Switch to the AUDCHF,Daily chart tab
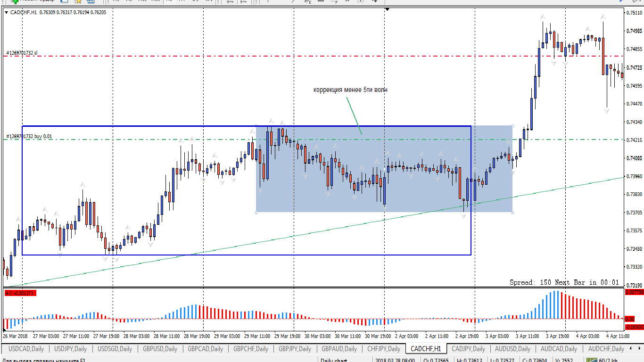 pos(606,349)
